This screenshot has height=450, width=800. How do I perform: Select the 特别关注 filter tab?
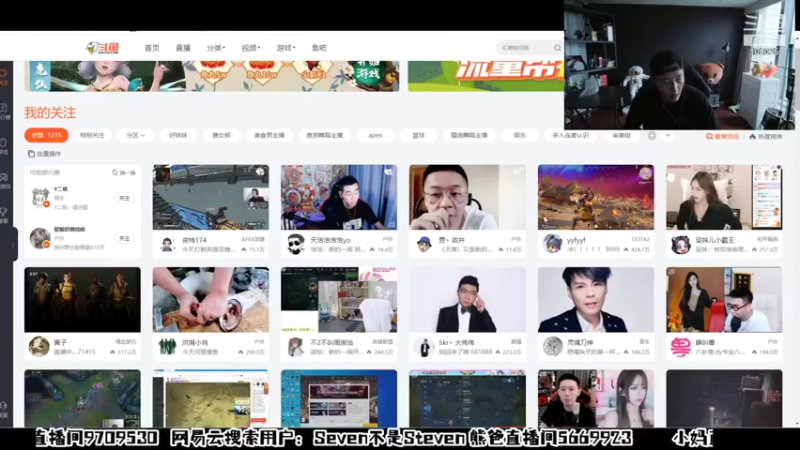(92, 135)
